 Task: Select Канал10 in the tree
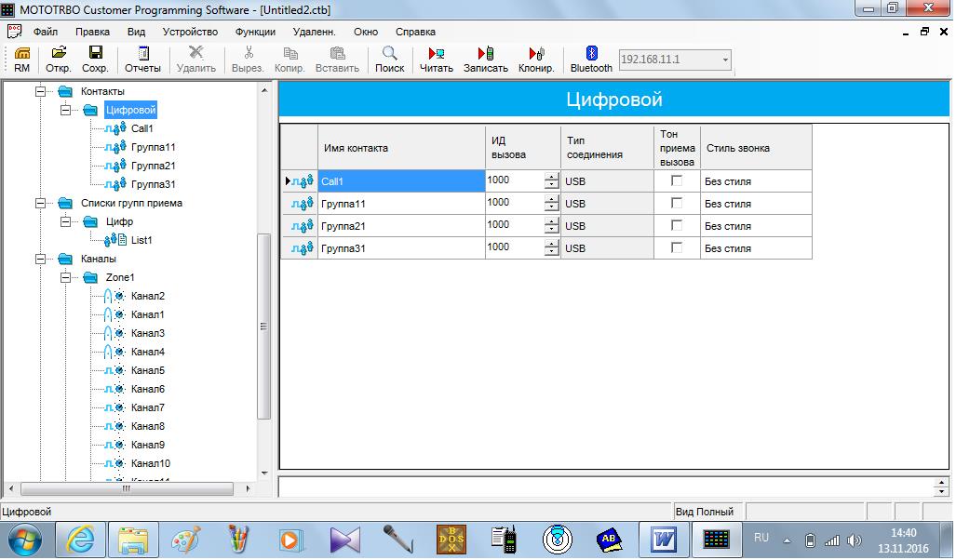151,464
